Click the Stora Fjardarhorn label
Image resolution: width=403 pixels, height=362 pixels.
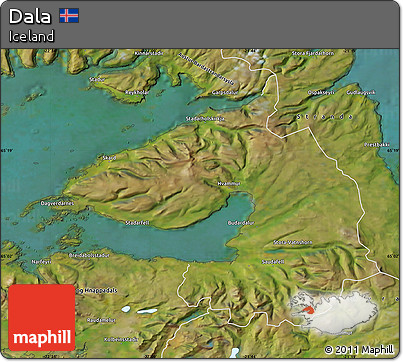pyautogui.click(x=313, y=53)
